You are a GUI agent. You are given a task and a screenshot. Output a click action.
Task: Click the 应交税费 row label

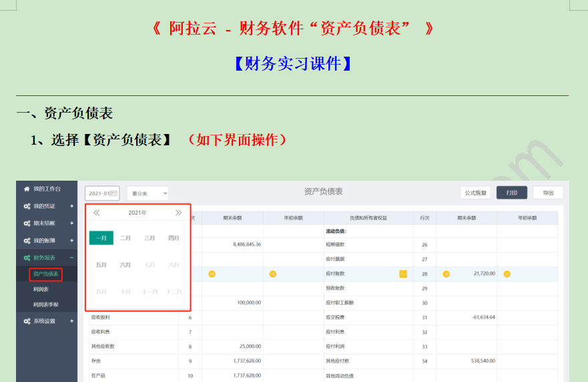click(335, 317)
